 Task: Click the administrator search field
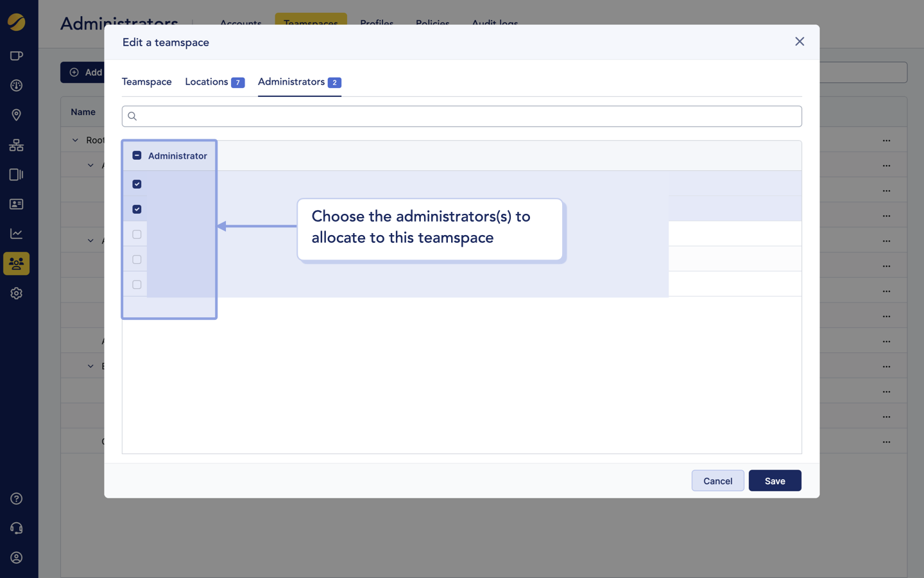[461, 116]
